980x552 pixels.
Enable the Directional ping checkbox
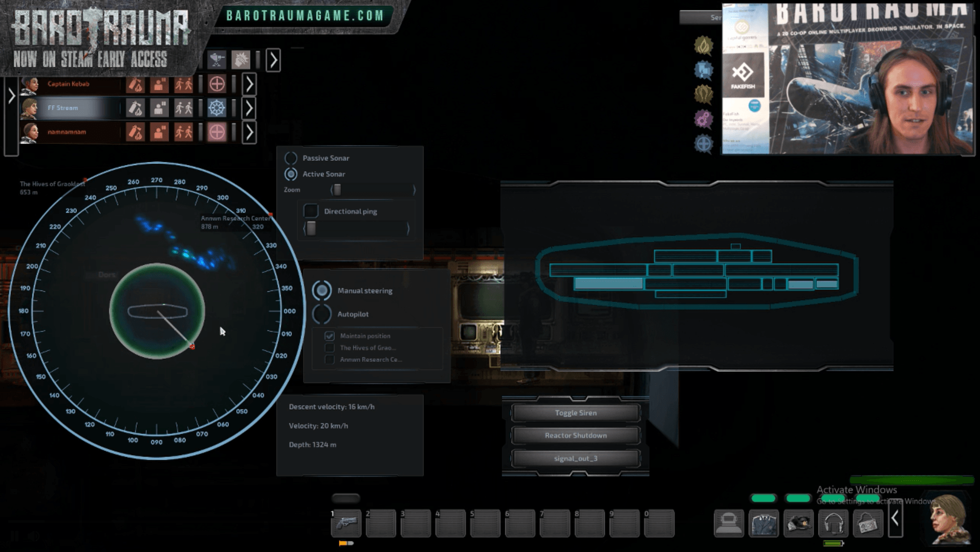click(x=311, y=211)
